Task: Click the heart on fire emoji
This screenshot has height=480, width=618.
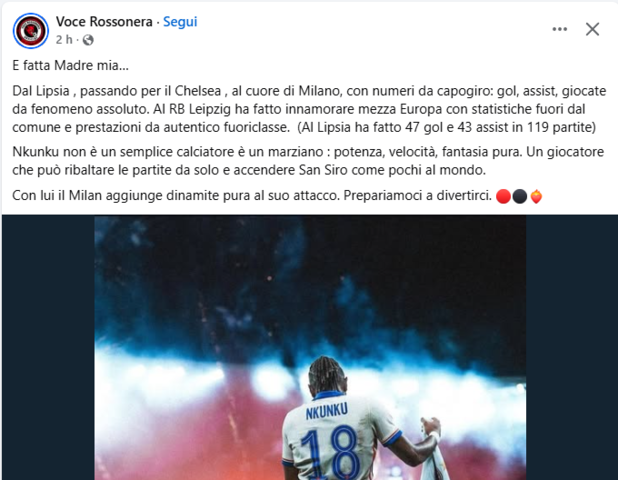Action: coord(536,196)
